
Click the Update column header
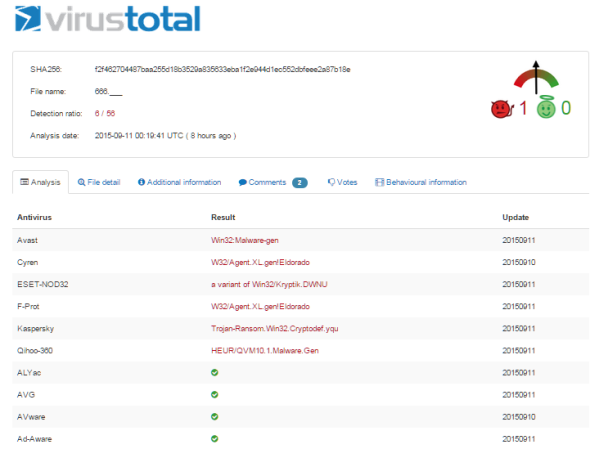tap(515, 217)
